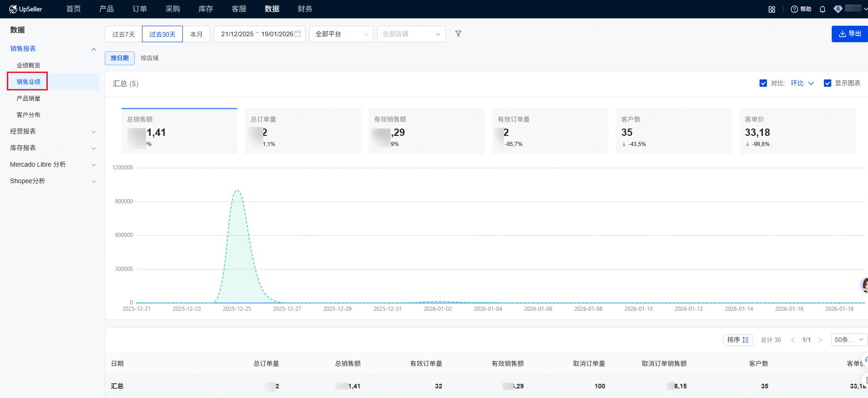Open 业绩概览 in sidebar

click(x=28, y=65)
